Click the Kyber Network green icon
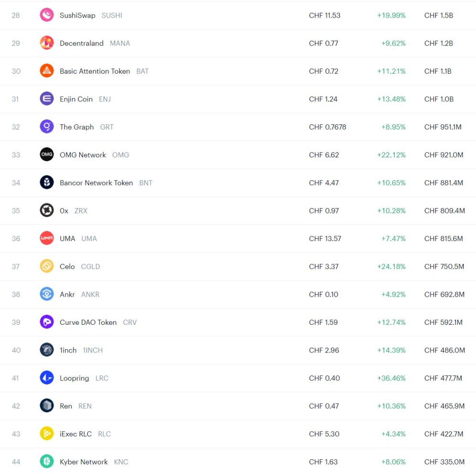This screenshot has width=476, height=474. click(47, 462)
